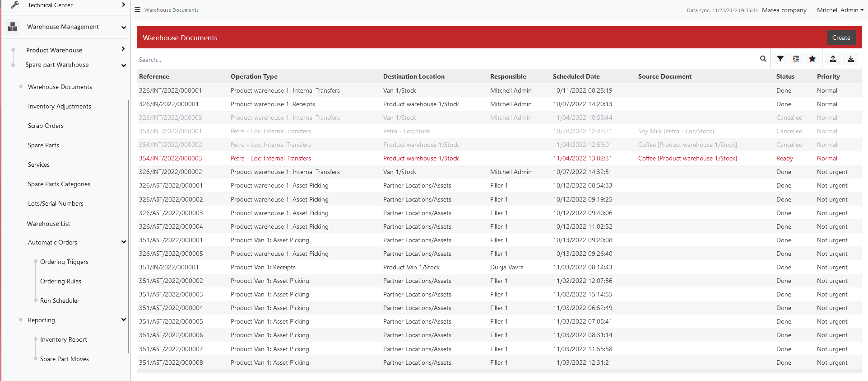Image resolution: width=868 pixels, height=381 pixels.
Task: Collapse the Reporting submenu arrow
Action: coord(123,320)
